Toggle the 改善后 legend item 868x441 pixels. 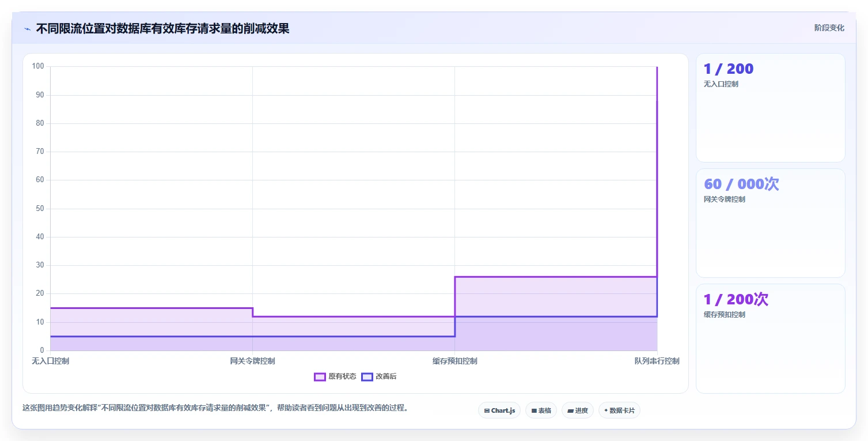pos(378,376)
